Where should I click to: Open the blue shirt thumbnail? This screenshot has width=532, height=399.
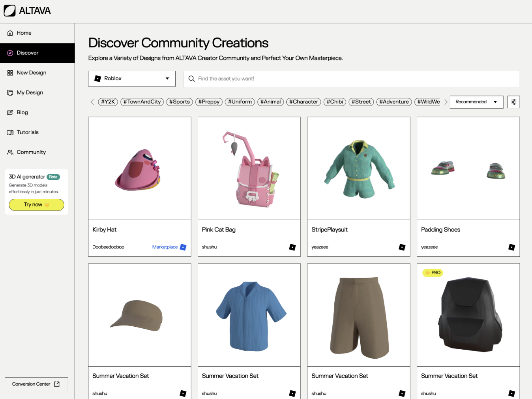pos(249,315)
